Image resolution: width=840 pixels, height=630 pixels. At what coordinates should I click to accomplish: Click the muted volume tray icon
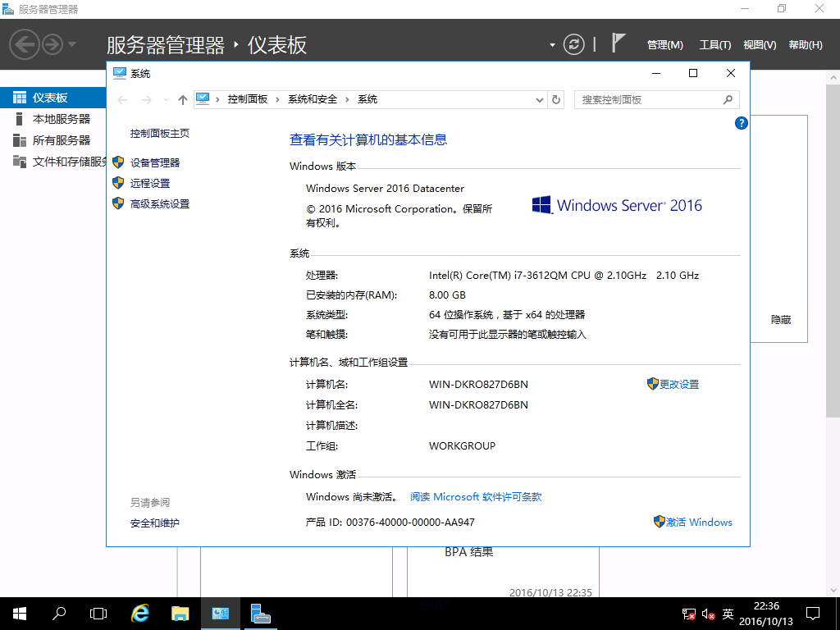coord(708,614)
